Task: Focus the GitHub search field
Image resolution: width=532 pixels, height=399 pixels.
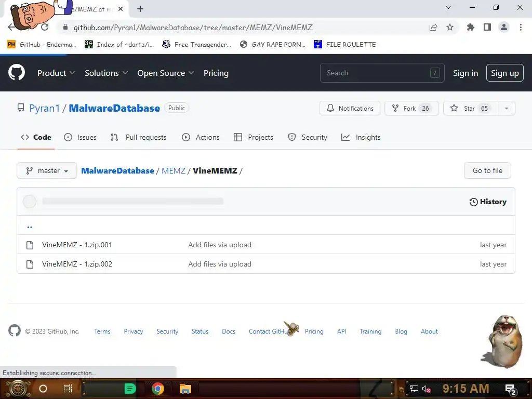Action: pos(382,73)
